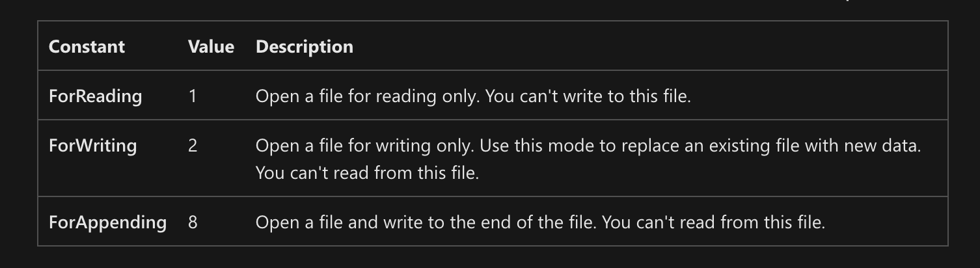The width and height of the screenshot is (980, 268).
Task: Select the ForWriting constant name
Action: (92, 145)
